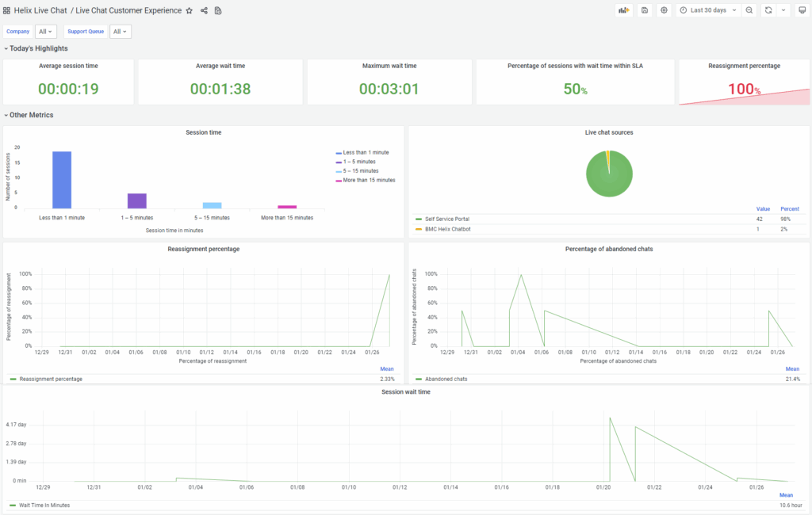Open the Support Queue filter dropdown
The height and width of the screenshot is (515, 812).
pyautogui.click(x=121, y=32)
